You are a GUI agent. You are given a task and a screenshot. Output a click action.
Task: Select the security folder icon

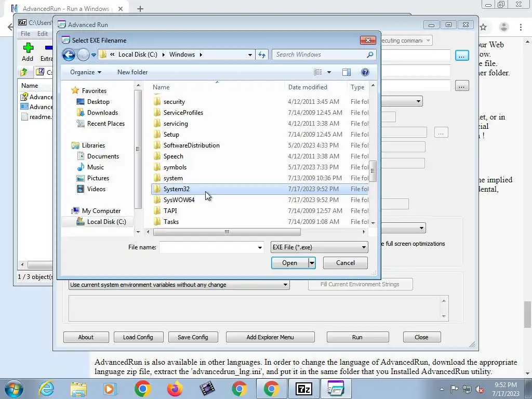click(x=157, y=101)
